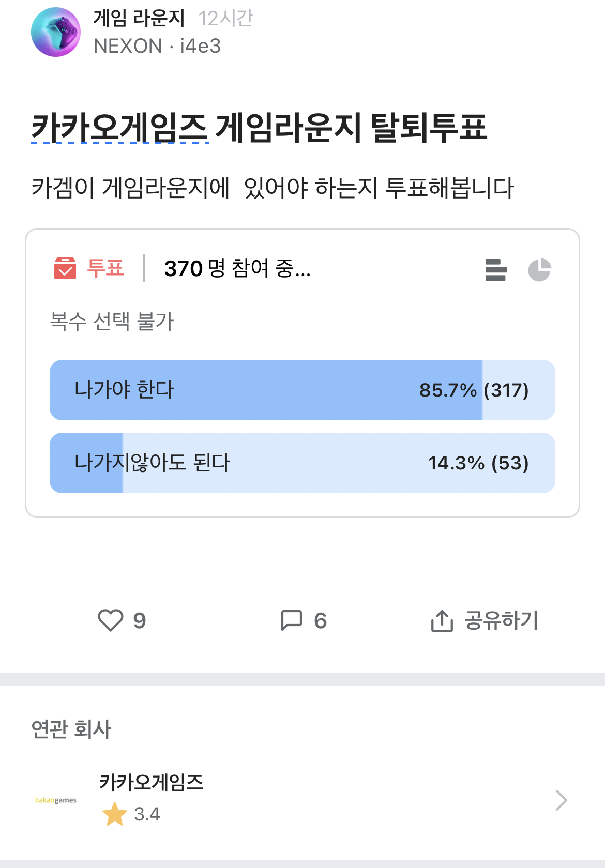Select the 나가야 한다 poll option
This screenshot has height=868, width=605.
(124, 390)
